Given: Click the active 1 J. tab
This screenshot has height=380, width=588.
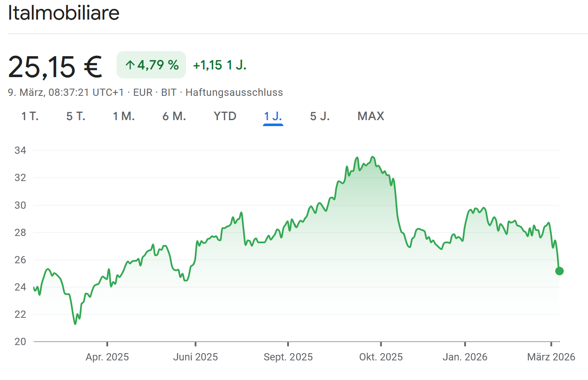Looking at the screenshot, I should [x=273, y=116].
